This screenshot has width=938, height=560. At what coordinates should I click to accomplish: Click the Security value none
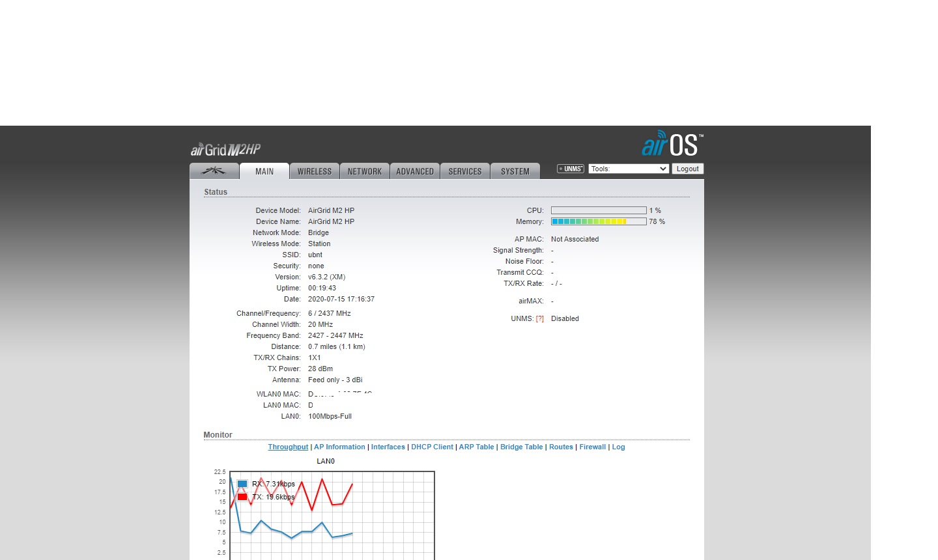pos(316,266)
